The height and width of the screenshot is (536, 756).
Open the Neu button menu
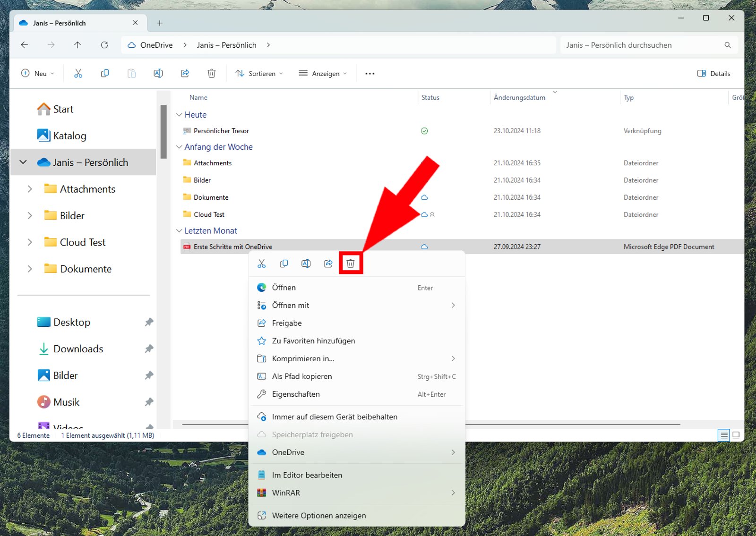pos(37,73)
